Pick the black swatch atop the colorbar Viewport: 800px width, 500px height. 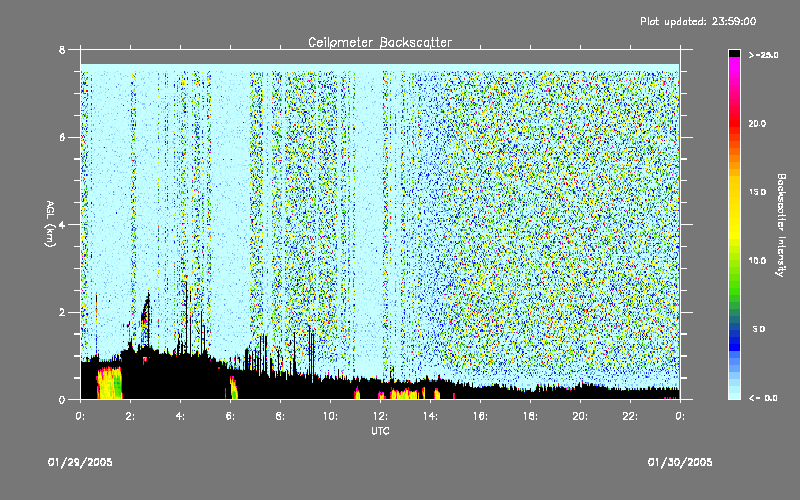(x=734, y=53)
